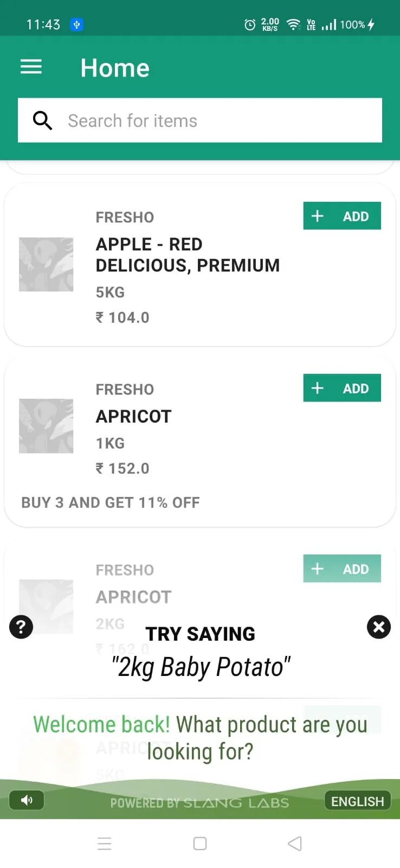Select the APRICOT 1KG product title

click(x=134, y=417)
